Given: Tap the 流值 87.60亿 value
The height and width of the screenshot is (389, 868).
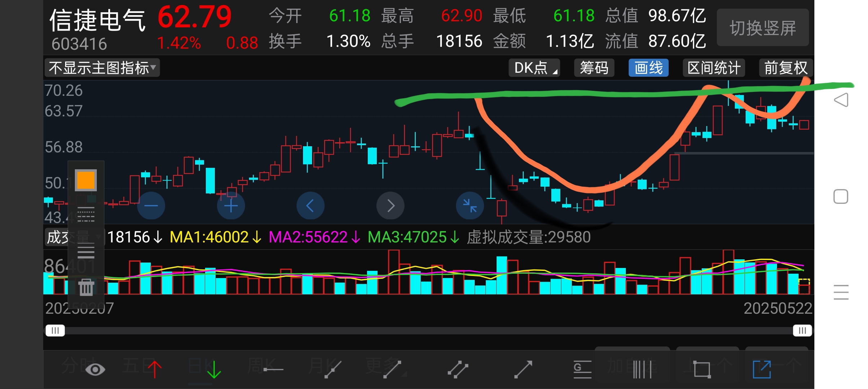Looking at the screenshot, I should 677,41.
